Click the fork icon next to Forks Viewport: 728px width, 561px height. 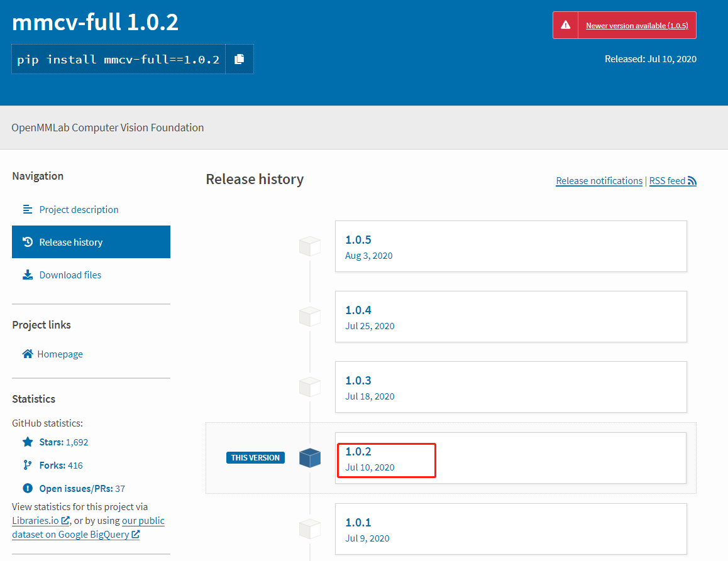(x=28, y=465)
